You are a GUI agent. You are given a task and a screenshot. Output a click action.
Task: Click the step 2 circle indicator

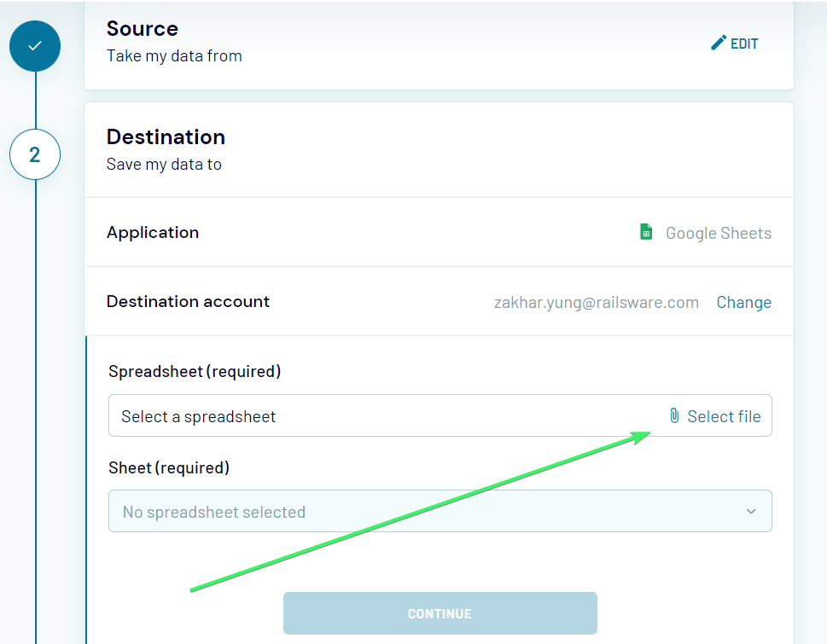[35, 154]
